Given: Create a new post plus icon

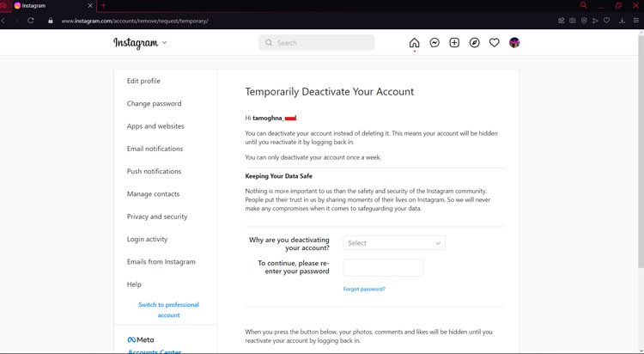Looking at the screenshot, I should click(x=454, y=43).
